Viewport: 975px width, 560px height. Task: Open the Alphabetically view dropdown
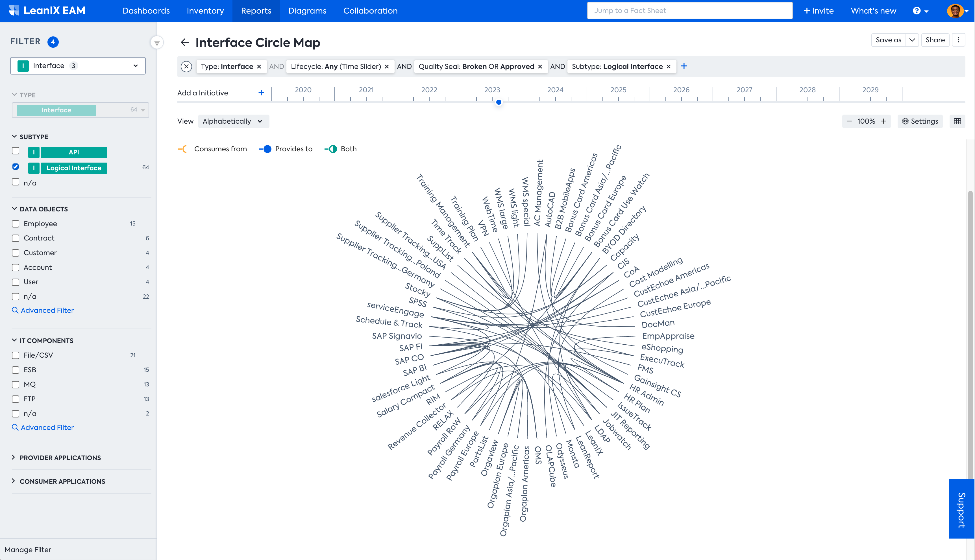[x=233, y=121]
